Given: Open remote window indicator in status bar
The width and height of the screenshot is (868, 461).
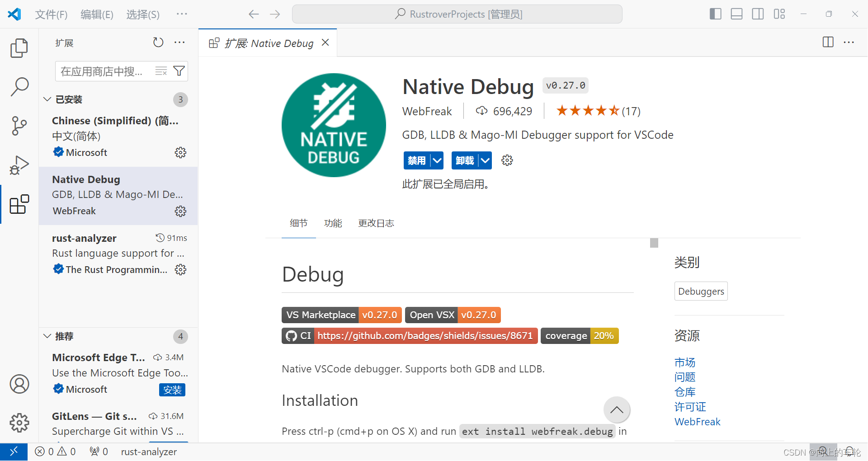Looking at the screenshot, I should click(14, 452).
